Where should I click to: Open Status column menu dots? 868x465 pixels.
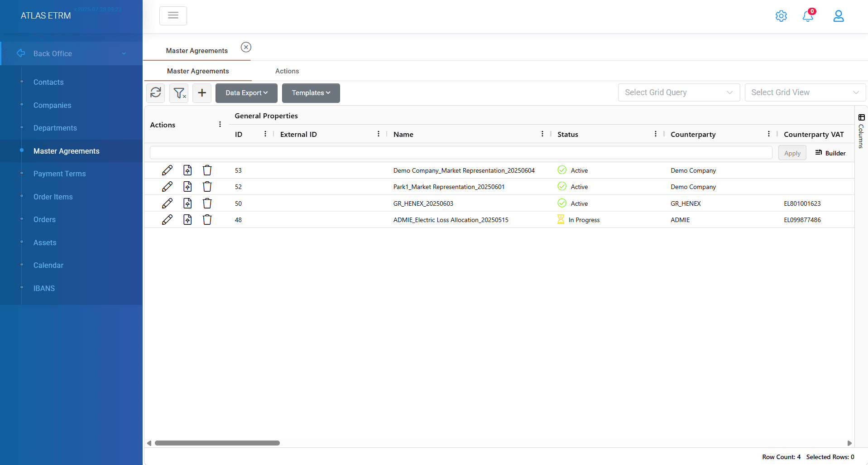pyautogui.click(x=656, y=134)
